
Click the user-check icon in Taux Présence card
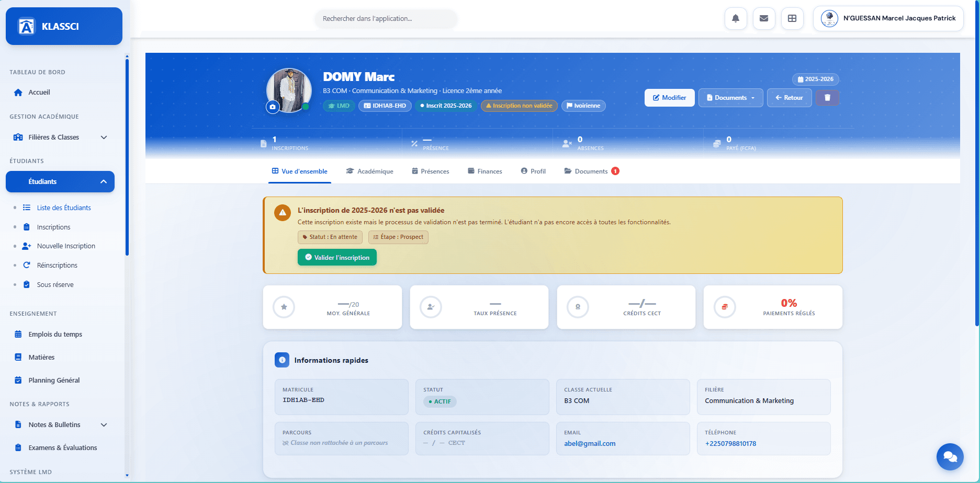[431, 307]
